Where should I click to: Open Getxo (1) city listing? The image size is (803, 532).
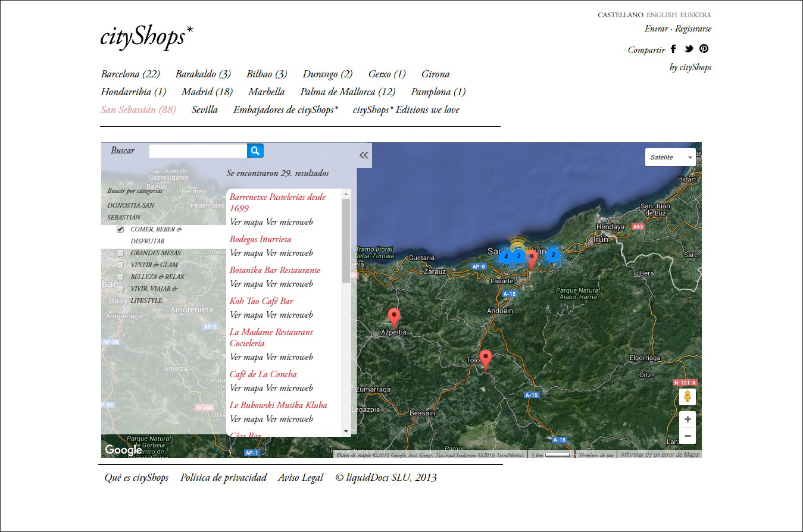pyautogui.click(x=387, y=74)
